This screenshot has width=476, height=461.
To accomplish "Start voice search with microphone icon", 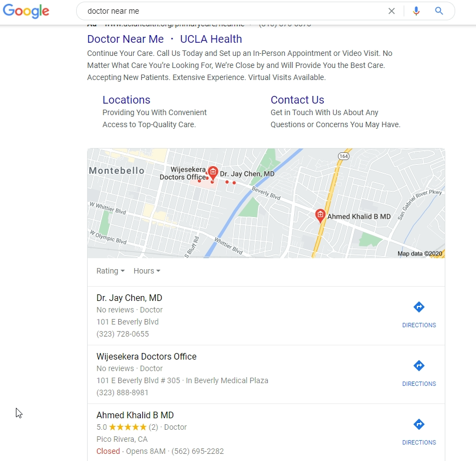I will click(416, 12).
